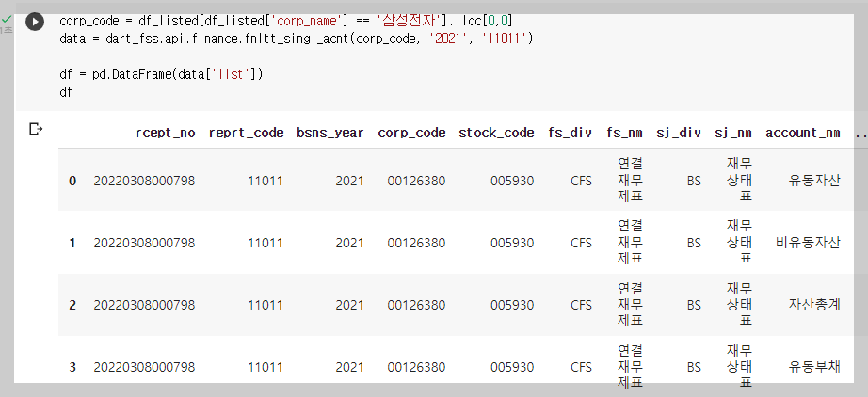Click rcept_no 20220308000798 in row 3
The height and width of the screenshot is (397, 868).
(144, 367)
